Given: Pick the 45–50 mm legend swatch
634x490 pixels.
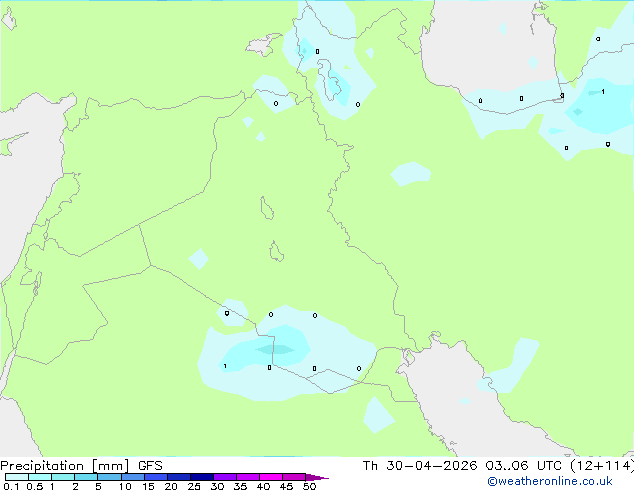Looking at the screenshot, I should [x=294, y=477].
